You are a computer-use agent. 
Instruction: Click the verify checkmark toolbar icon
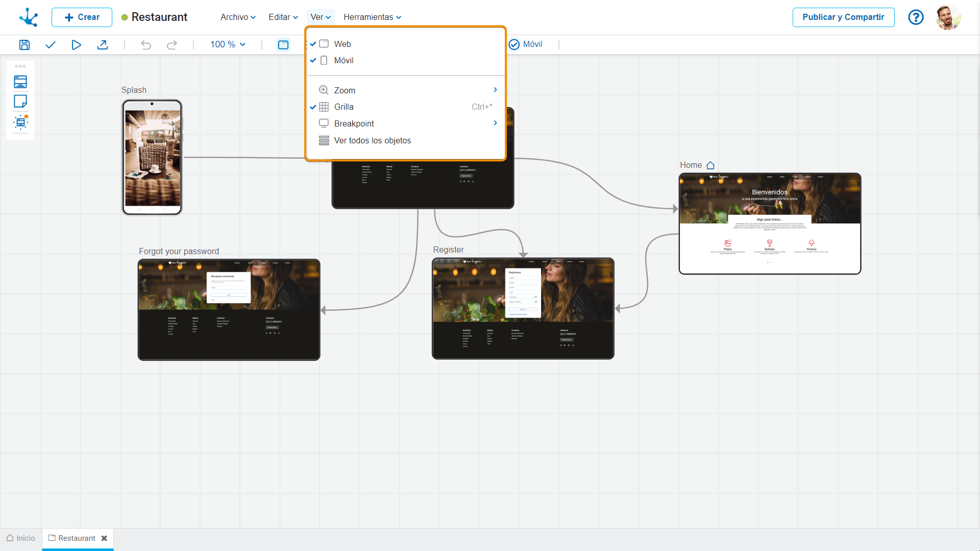click(x=50, y=45)
